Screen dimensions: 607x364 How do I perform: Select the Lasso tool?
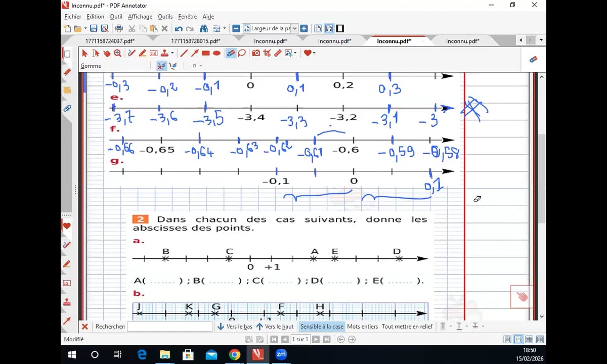click(x=242, y=53)
